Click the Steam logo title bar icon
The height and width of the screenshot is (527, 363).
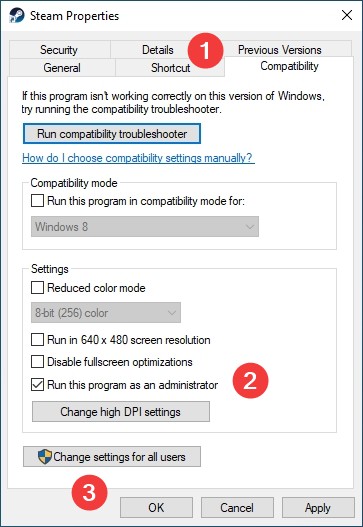[x=17, y=15]
